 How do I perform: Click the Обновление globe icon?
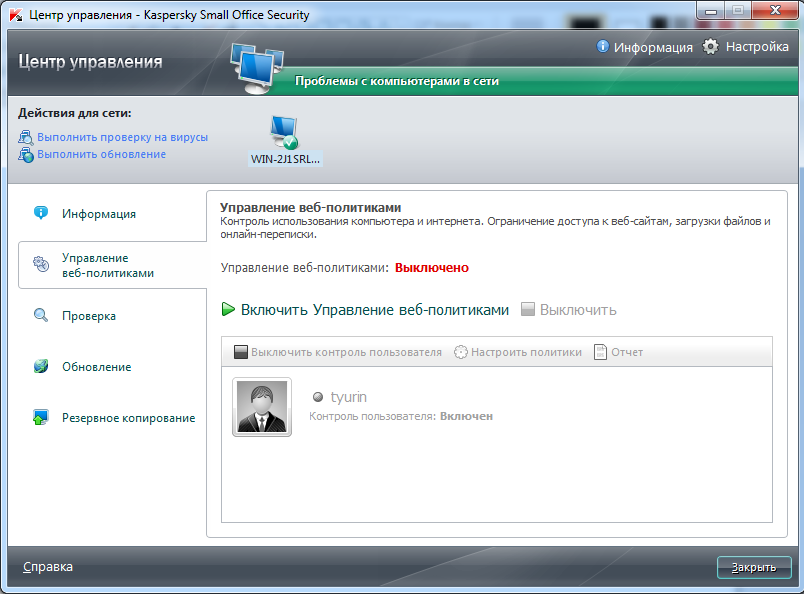[x=41, y=366]
